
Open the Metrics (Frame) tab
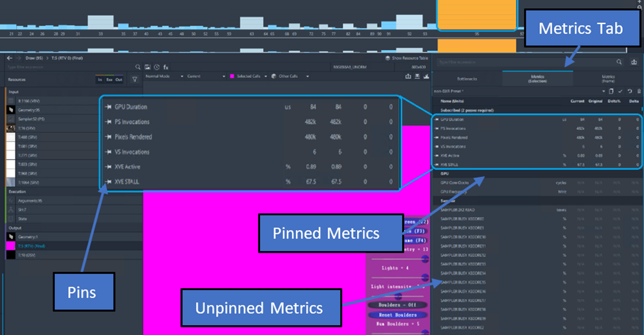click(x=609, y=77)
